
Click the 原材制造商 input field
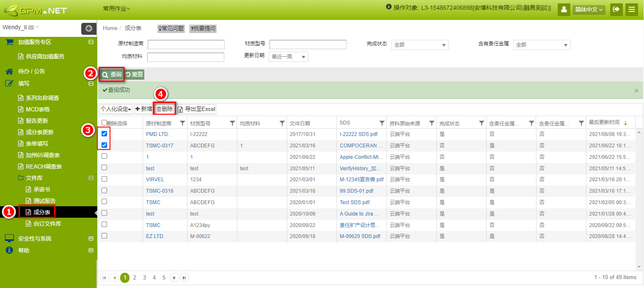(186, 44)
